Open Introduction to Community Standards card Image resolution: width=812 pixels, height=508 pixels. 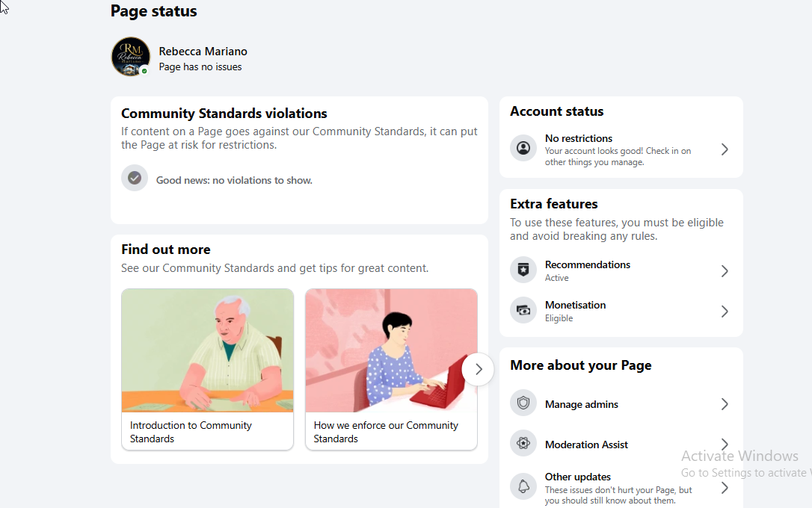pyautogui.click(x=207, y=369)
